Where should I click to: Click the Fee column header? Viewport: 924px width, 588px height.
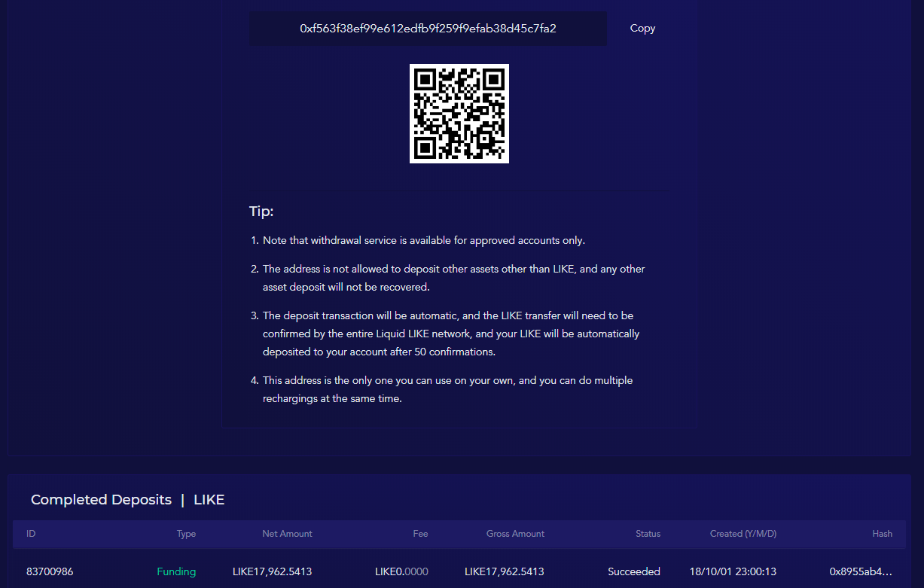pos(420,534)
